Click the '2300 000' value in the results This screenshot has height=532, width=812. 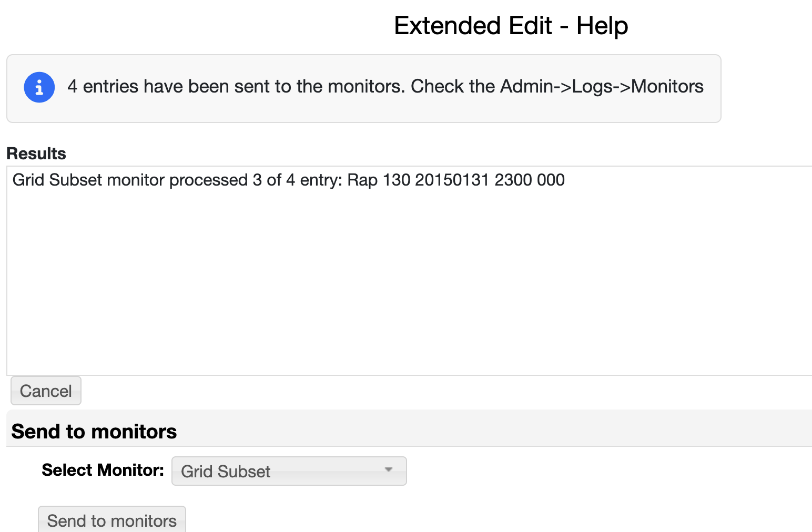[530, 180]
